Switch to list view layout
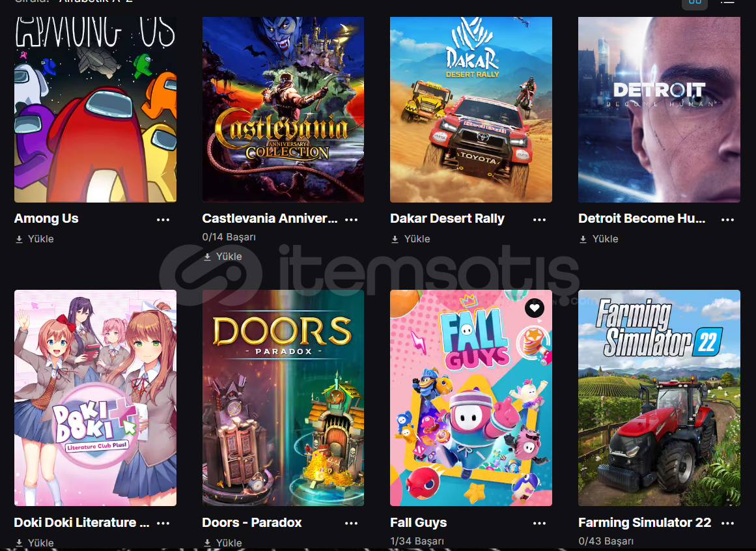This screenshot has height=551, width=756. [x=727, y=3]
